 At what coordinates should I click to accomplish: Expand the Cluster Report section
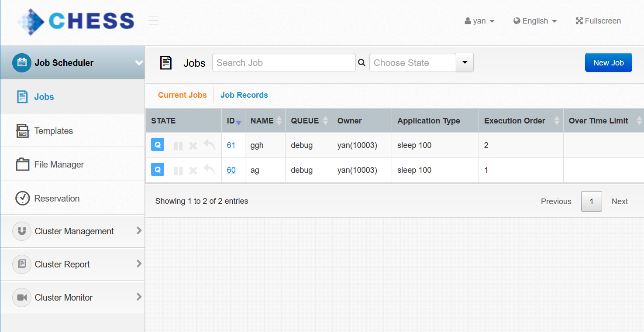pyautogui.click(x=139, y=264)
